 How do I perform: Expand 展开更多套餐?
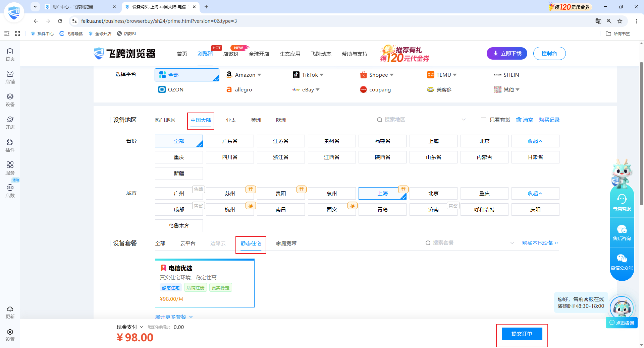pos(174,317)
